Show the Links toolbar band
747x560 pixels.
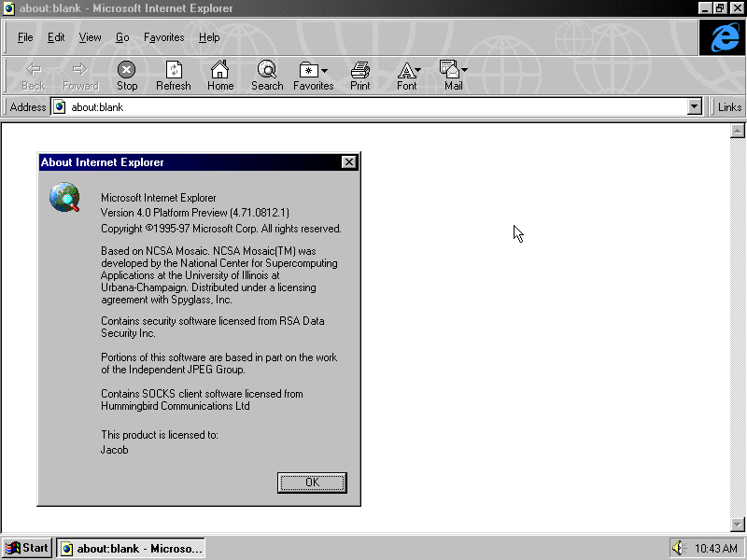point(729,107)
